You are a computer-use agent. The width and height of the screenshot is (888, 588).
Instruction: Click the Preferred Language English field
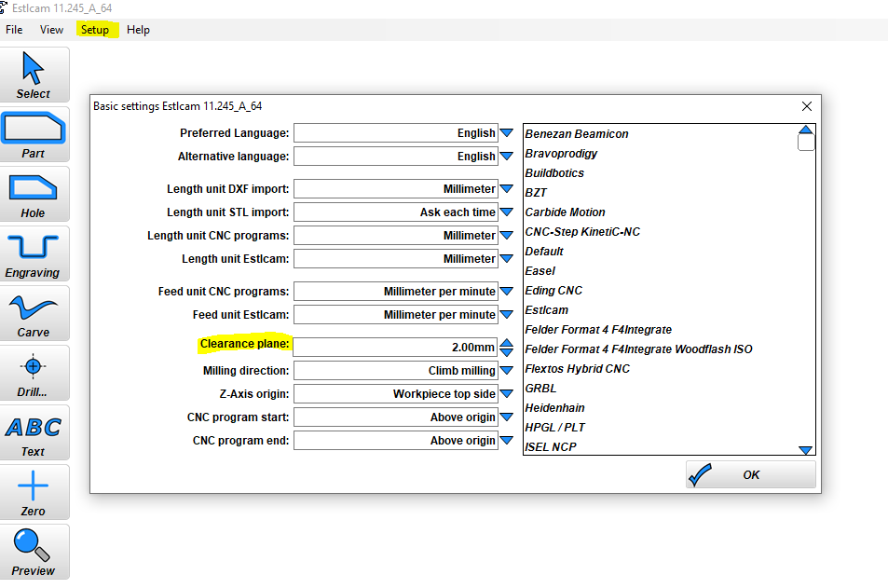click(396, 133)
